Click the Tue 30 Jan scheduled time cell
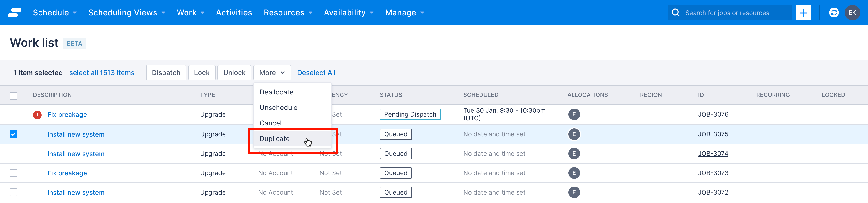Image resolution: width=868 pixels, height=203 pixels. [x=504, y=114]
